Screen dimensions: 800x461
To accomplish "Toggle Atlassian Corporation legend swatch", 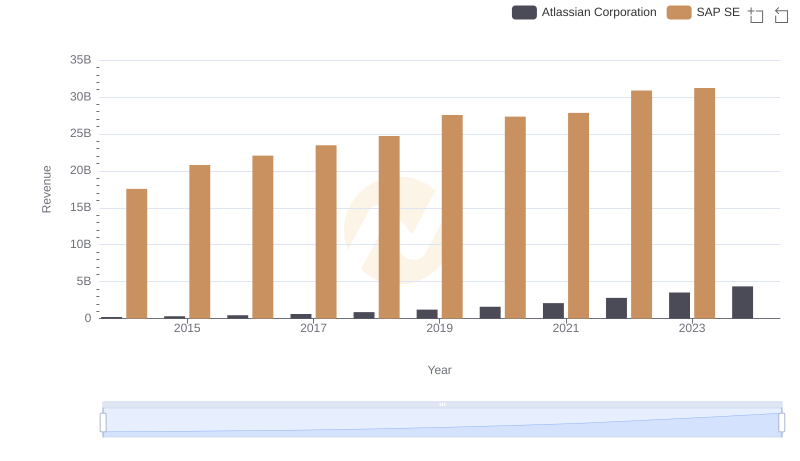I will (524, 12).
